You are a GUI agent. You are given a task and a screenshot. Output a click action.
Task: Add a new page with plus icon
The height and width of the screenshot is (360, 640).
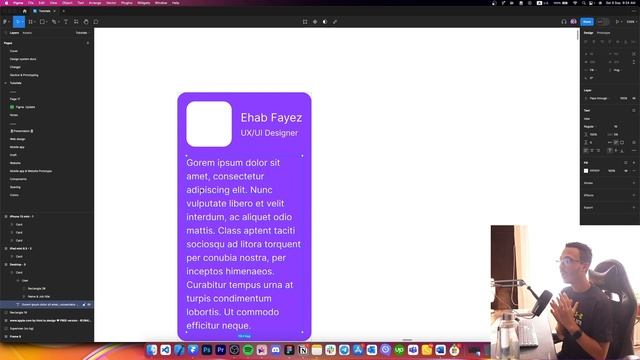88,43
